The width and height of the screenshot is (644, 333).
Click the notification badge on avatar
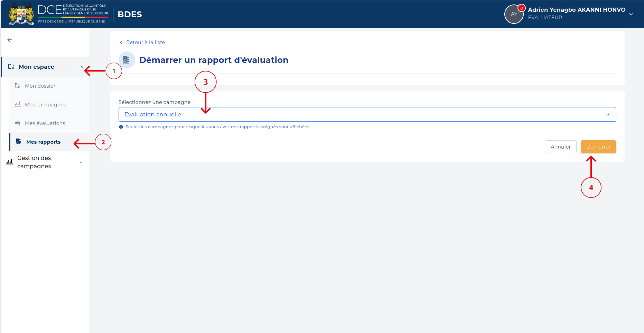coord(522,8)
